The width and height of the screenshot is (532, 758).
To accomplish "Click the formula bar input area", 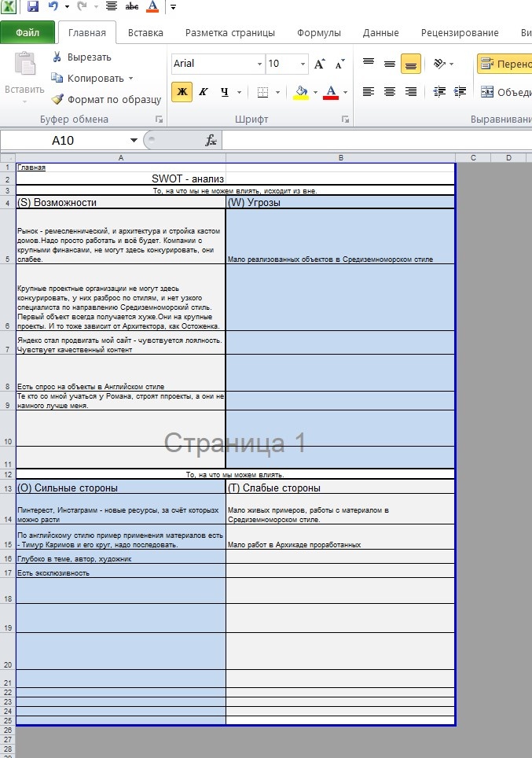I will [377, 141].
